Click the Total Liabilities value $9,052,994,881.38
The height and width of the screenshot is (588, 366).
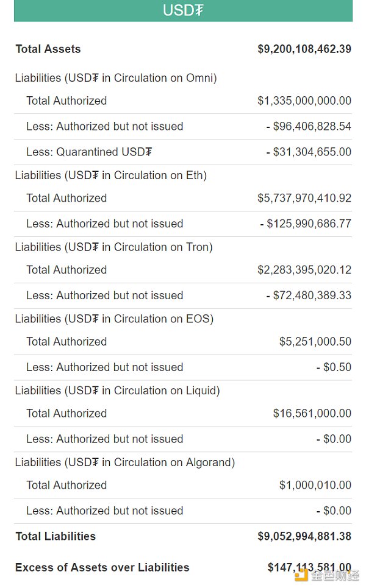304,536
